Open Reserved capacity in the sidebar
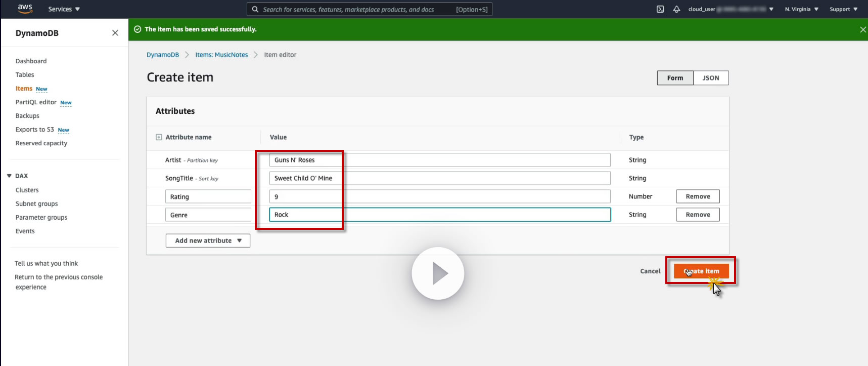868x366 pixels. (41, 143)
